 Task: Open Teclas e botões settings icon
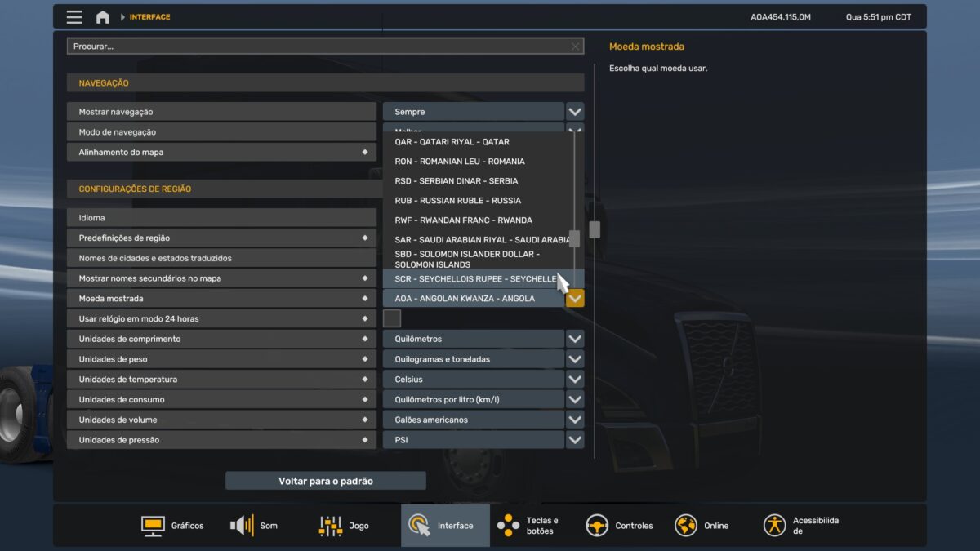(508, 526)
